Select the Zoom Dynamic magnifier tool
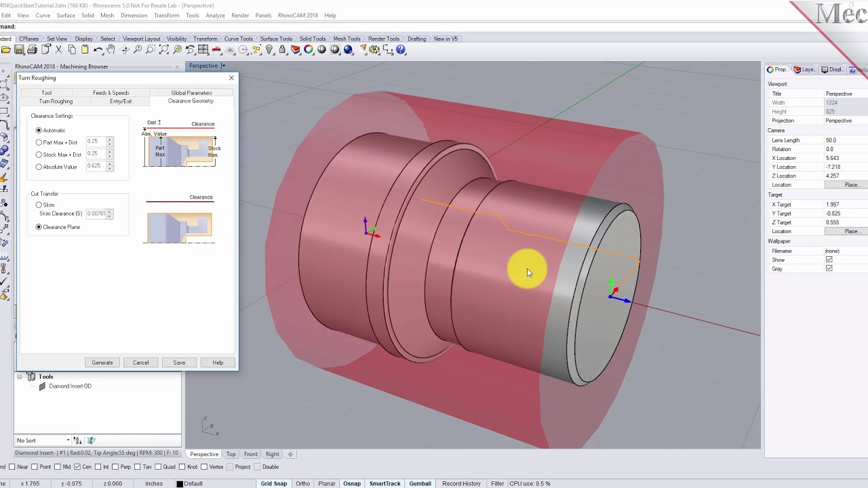Viewport: 868px width, 488px height. 138,49
